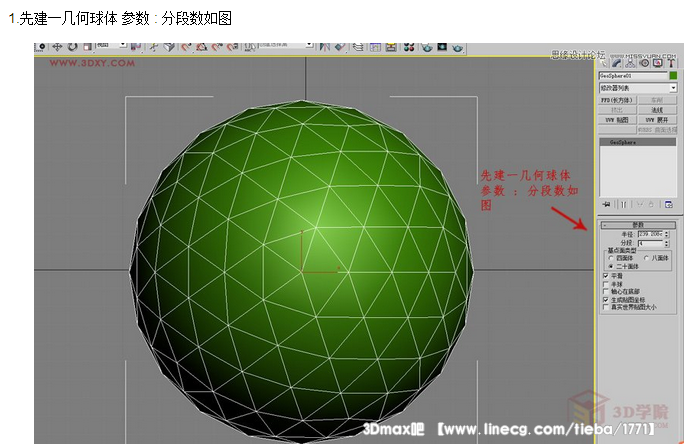684x446 pixels.
Task: Click the Align tool icon
Action: [340, 47]
